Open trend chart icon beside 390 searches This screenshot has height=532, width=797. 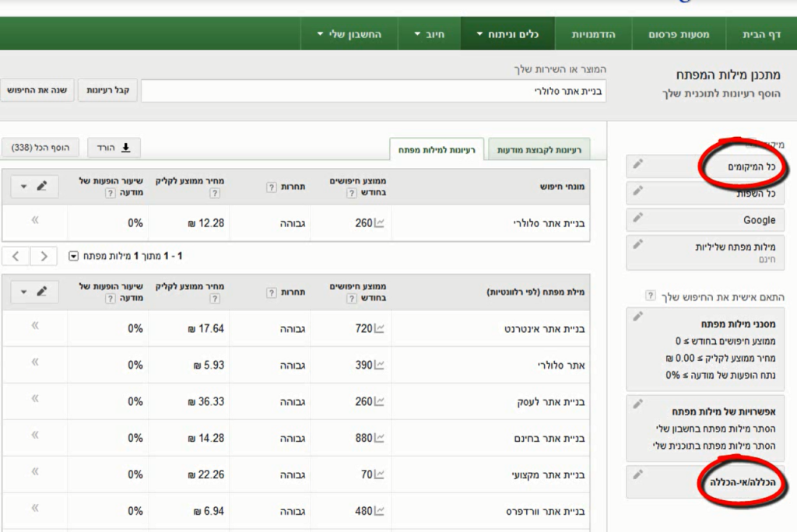point(379,366)
